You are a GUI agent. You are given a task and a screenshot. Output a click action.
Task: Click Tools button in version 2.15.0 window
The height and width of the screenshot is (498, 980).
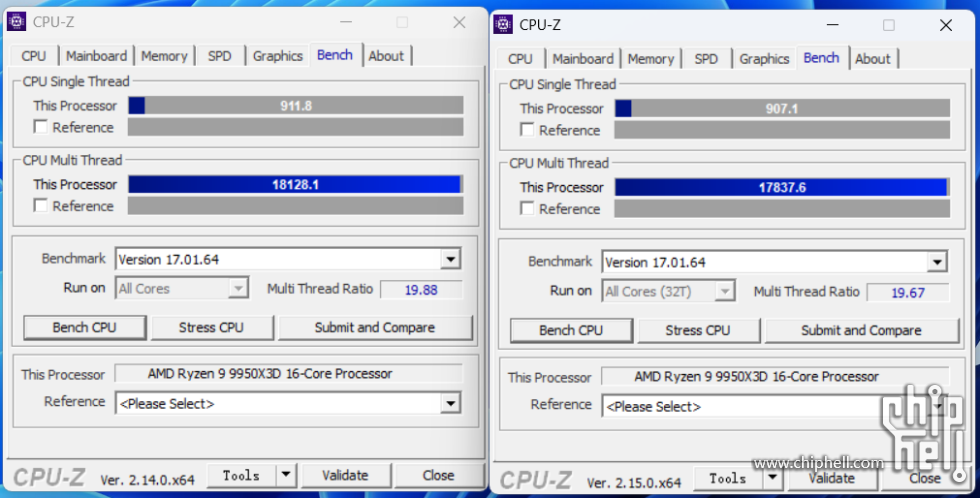[x=728, y=478]
